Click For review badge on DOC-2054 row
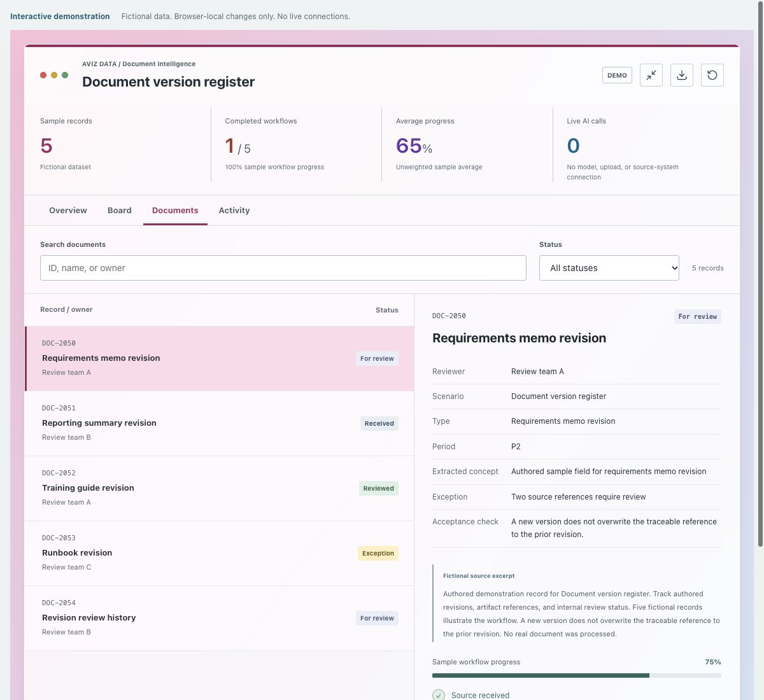The image size is (764, 700). [377, 619]
